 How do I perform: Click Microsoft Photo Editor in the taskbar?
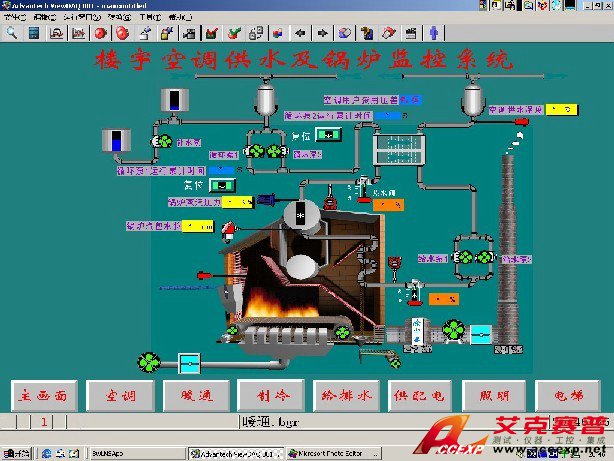pyautogui.click(x=330, y=453)
